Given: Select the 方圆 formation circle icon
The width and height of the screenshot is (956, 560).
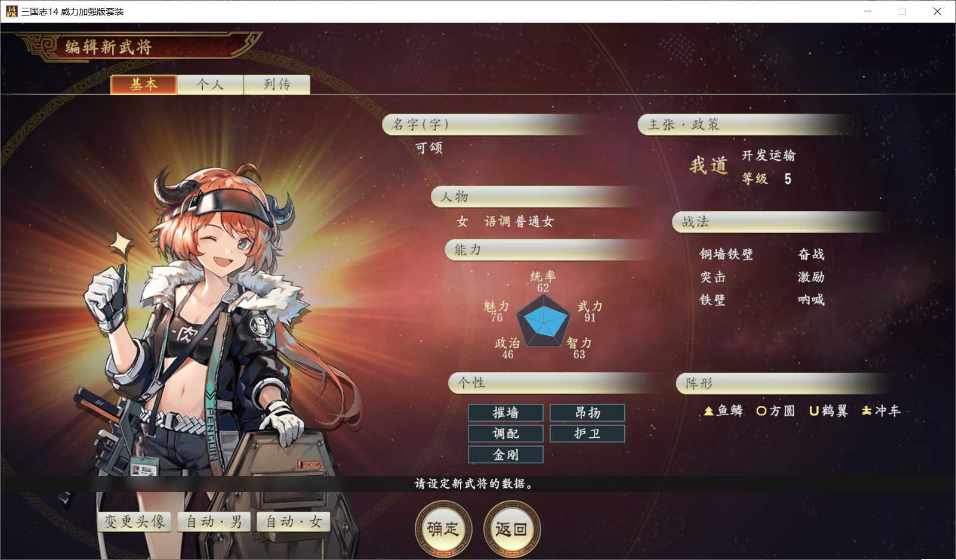Looking at the screenshot, I should 761,411.
